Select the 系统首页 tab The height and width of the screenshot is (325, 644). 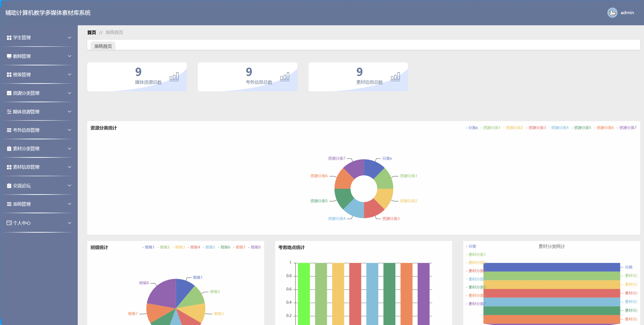[x=103, y=46]
